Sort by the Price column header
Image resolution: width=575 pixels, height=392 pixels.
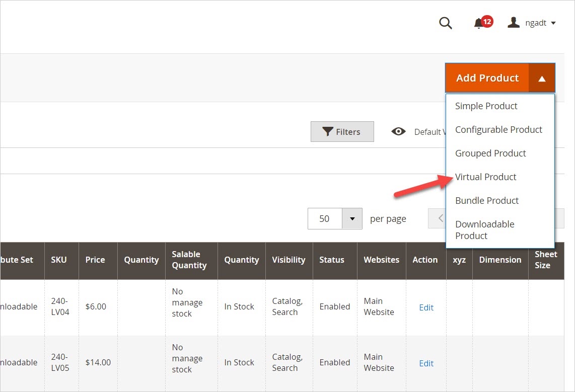[95, 260]
